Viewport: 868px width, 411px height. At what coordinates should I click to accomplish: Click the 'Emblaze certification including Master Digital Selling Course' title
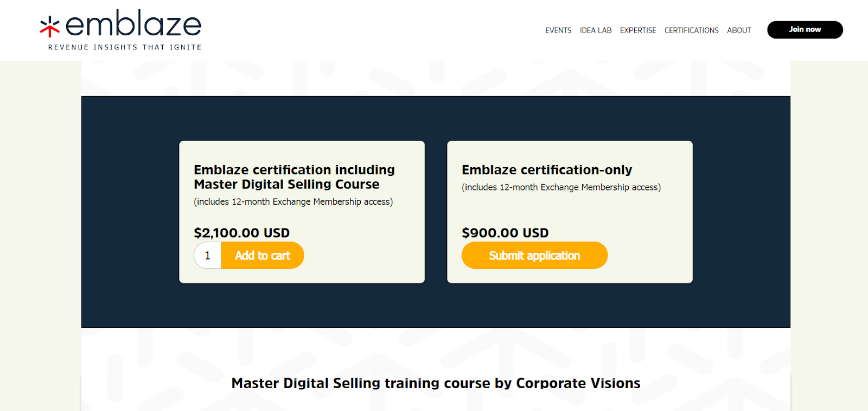[x=294, y=177]
